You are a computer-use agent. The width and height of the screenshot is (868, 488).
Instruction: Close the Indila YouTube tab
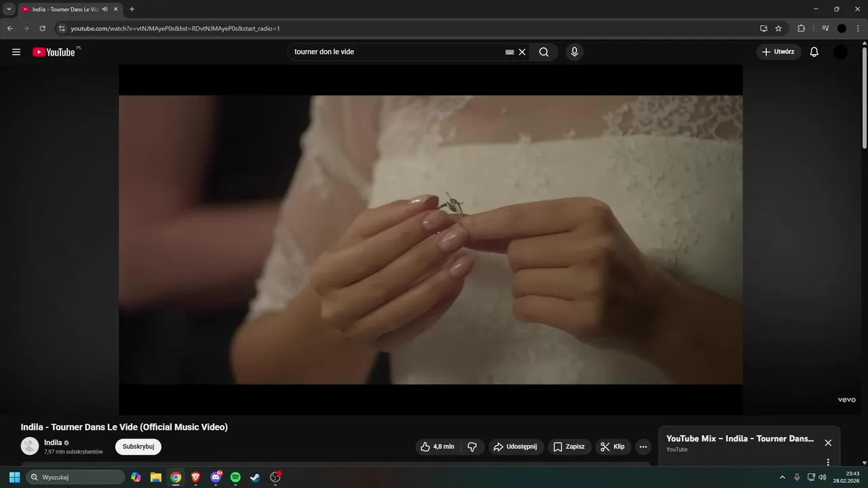(x=116, y=9)
